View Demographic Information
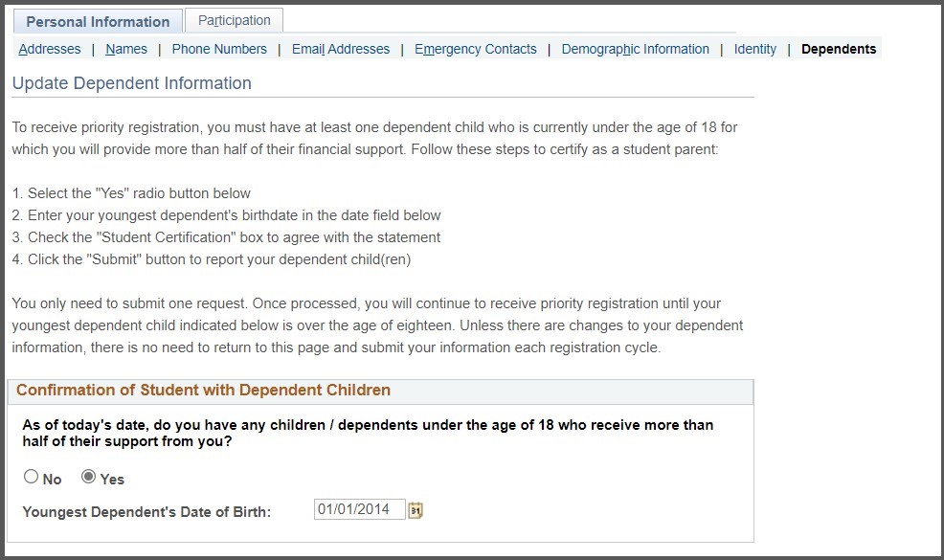 [x=635, y=49]
